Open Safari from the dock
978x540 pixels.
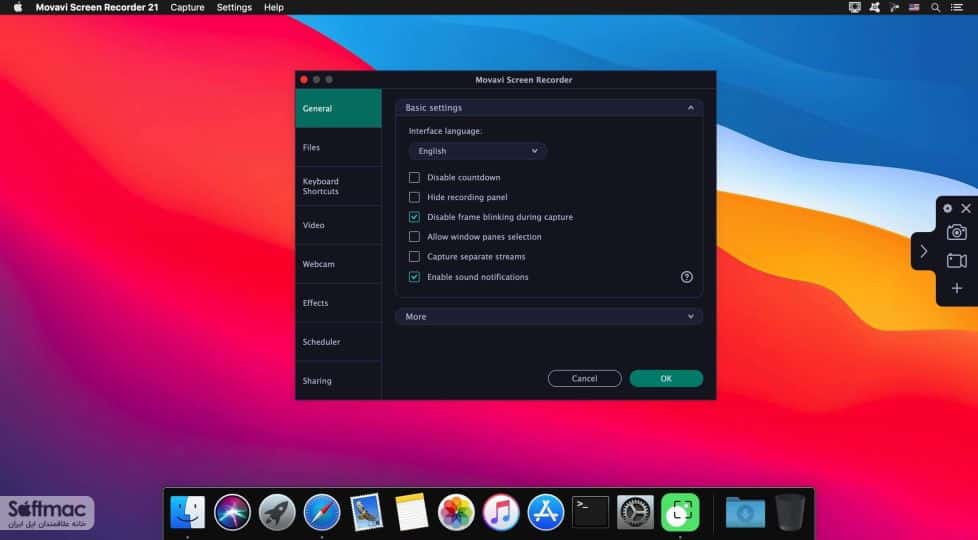pos(322,513)
